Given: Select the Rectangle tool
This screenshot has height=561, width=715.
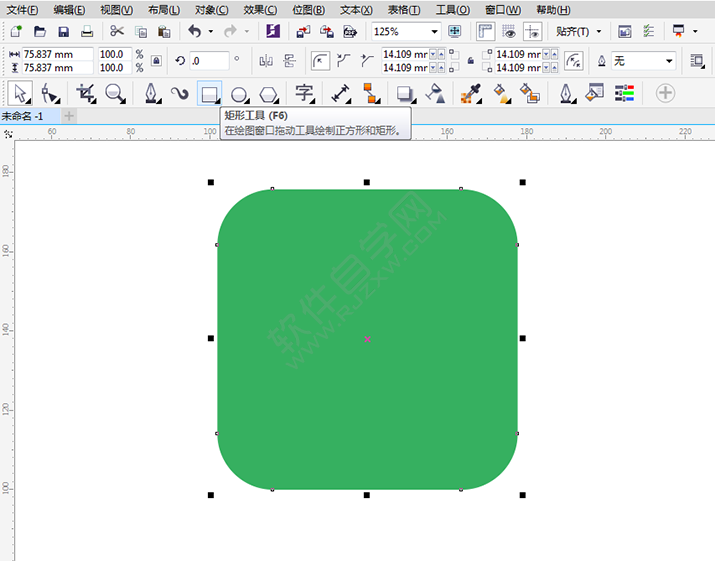Looking at the screenshot, I should 209,94.
